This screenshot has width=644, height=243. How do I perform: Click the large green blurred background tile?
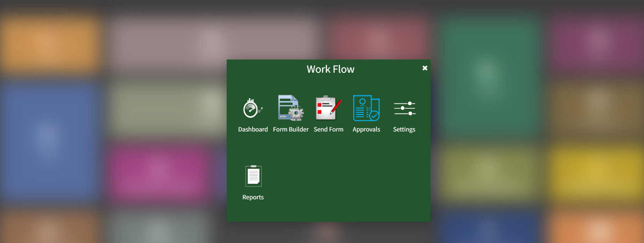pos(487,75)
